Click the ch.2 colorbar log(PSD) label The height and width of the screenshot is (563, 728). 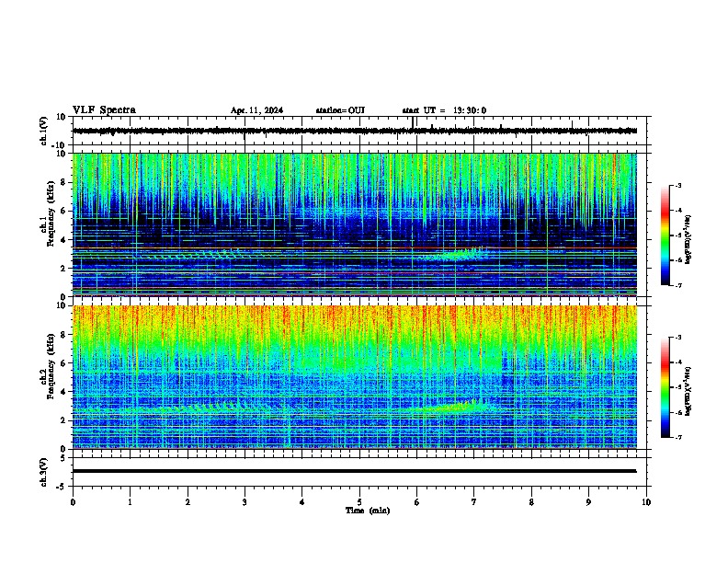point(688,391)
